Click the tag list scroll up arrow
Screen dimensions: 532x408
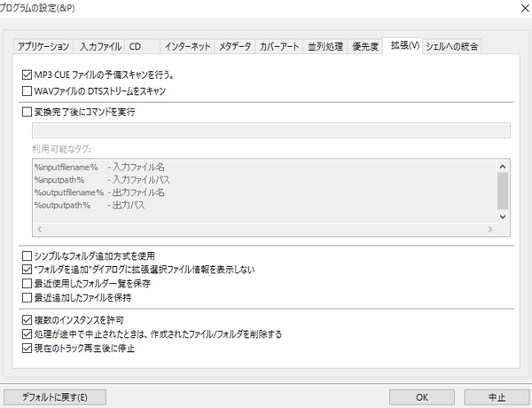503,167
